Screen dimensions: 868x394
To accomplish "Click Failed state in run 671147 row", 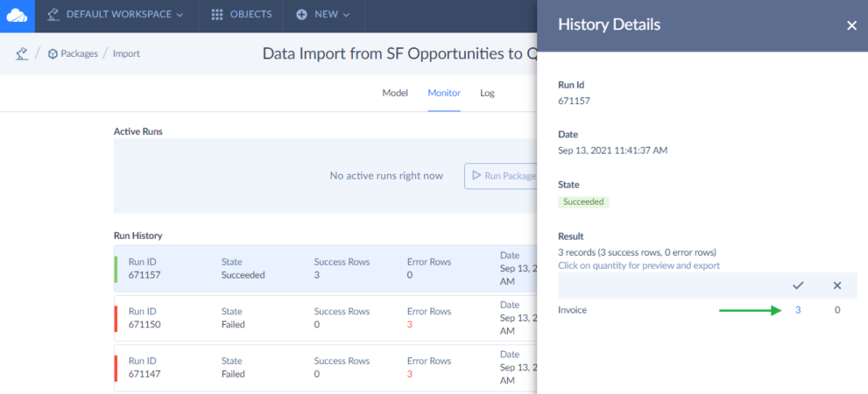I will click(x=233, y=375).
